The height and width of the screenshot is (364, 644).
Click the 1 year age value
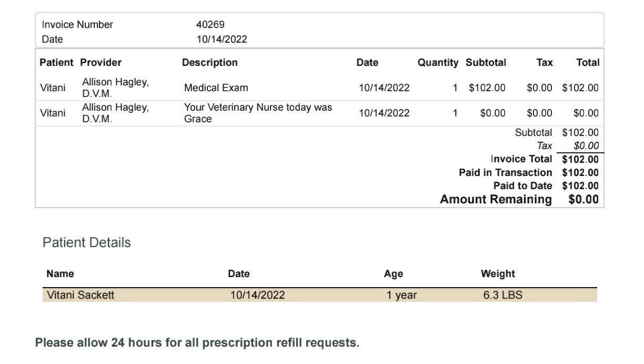[x=401, y=296]
